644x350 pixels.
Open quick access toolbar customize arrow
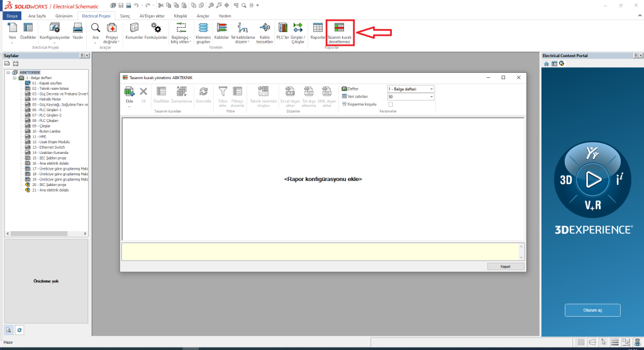tap(257, 5)
